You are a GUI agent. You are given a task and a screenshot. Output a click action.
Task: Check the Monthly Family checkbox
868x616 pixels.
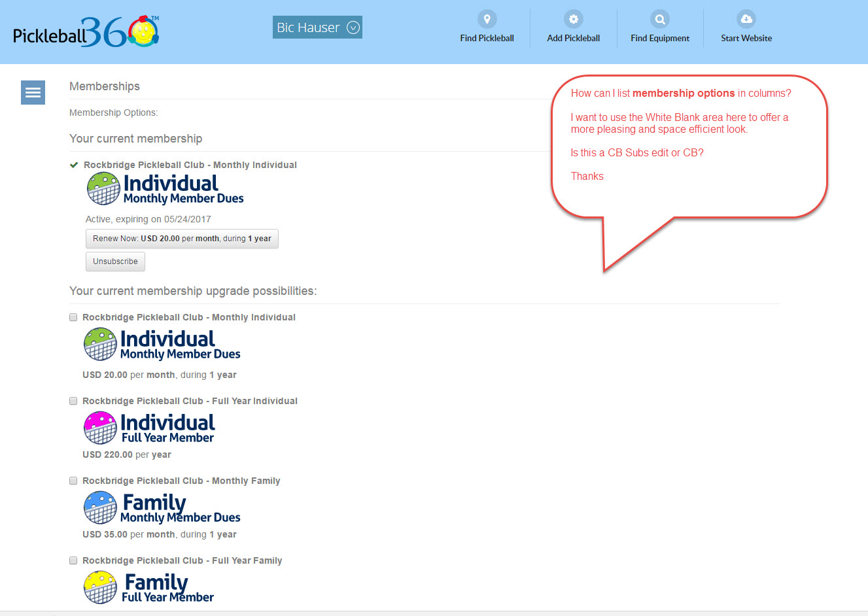coord(73,481)
